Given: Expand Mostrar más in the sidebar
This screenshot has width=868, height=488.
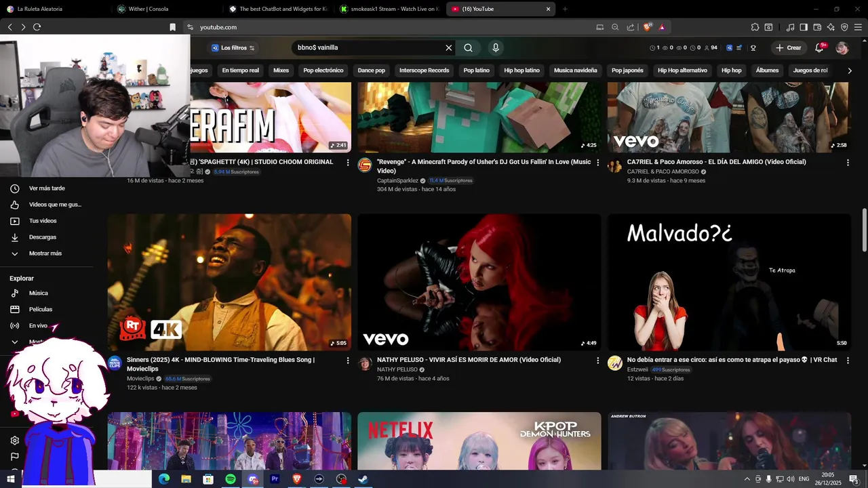Looking at the screenshot, I should (45, 253).
